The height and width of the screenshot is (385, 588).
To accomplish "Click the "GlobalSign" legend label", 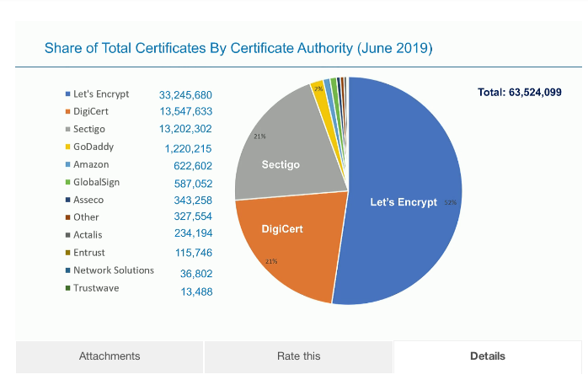I will pyautogui.click(x=96, y=182).
